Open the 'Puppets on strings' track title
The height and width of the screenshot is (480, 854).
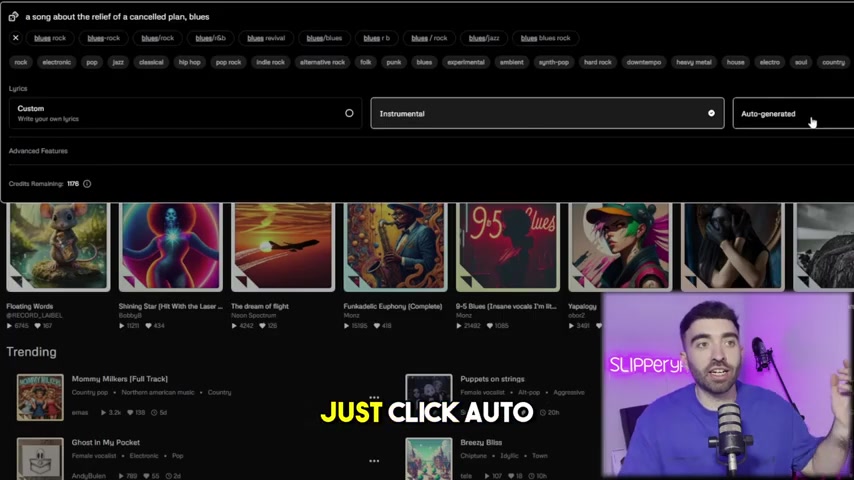tap(492, 379)
